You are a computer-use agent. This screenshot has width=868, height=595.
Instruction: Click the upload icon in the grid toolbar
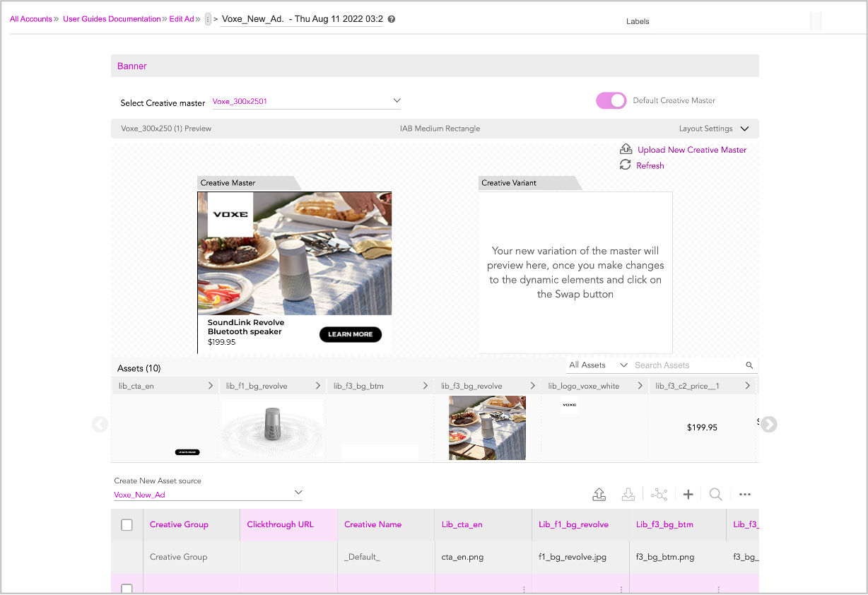(599, 495)
